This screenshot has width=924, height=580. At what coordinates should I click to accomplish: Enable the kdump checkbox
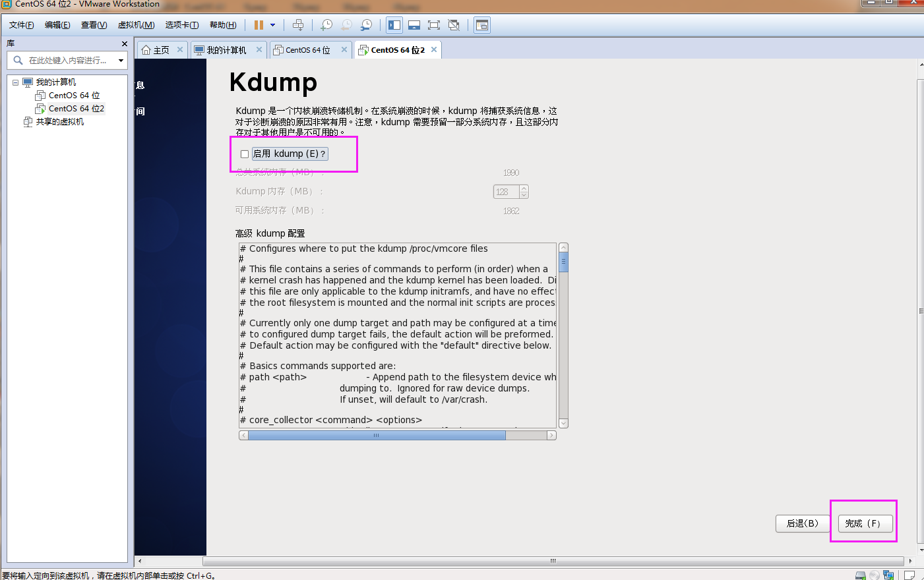(245, 154)
